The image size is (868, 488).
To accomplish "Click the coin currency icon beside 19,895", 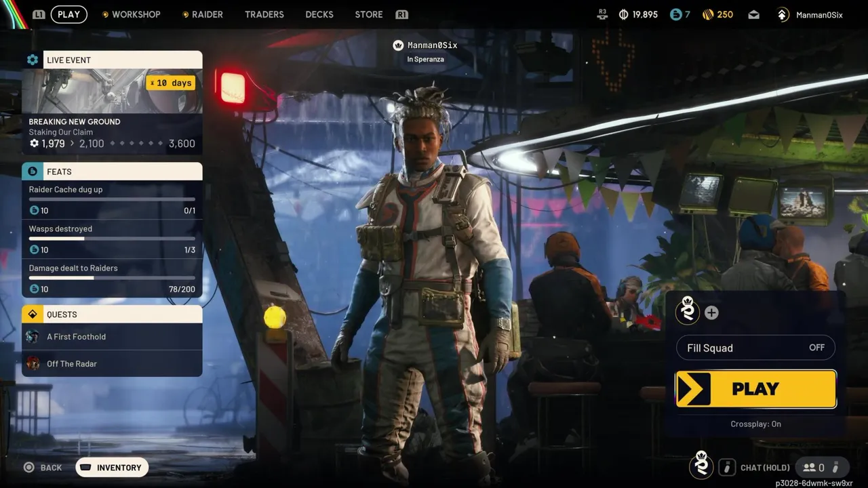I will click(623, 14).
